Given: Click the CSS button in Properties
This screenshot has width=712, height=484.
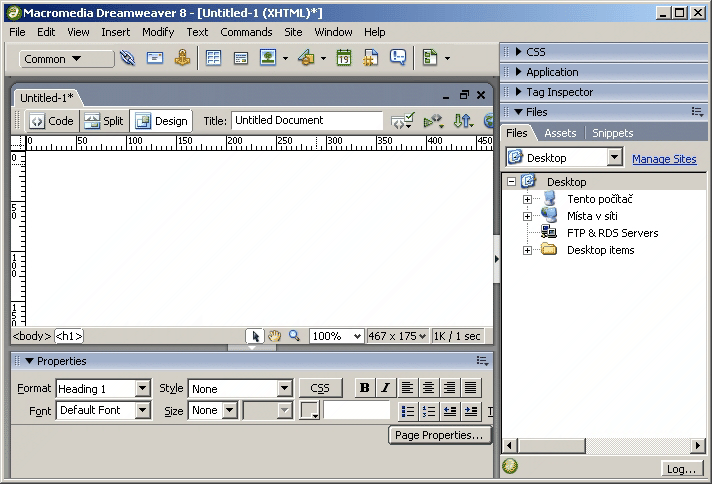Looking at the screenshot, I should pos(320,388).
